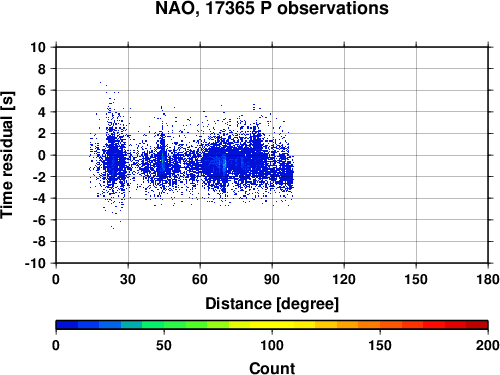This screenshot has width=500, height=375.
Task: Click the 'Distance [degree]' x-axis label
Action: pyautogui.click(x=272, y=304)
